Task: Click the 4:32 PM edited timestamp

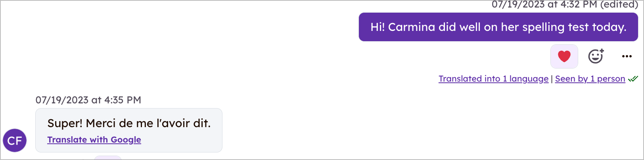Action: coord(565,4)
